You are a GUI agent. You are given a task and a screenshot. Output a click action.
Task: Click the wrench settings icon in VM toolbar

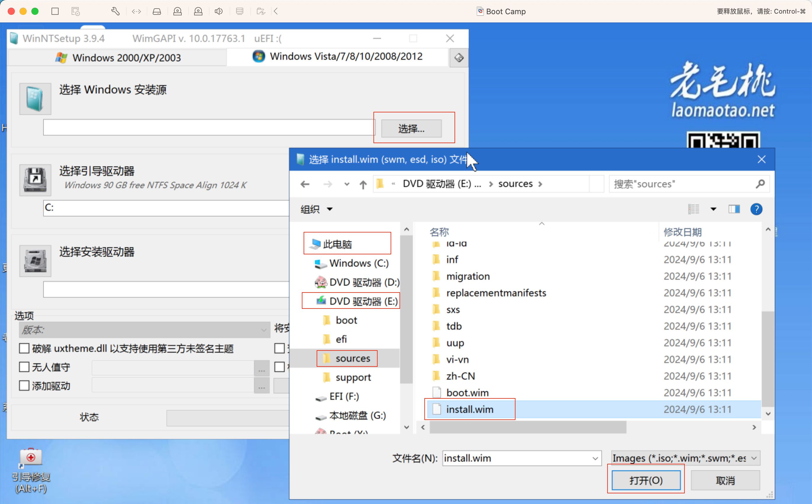point(115,11)
